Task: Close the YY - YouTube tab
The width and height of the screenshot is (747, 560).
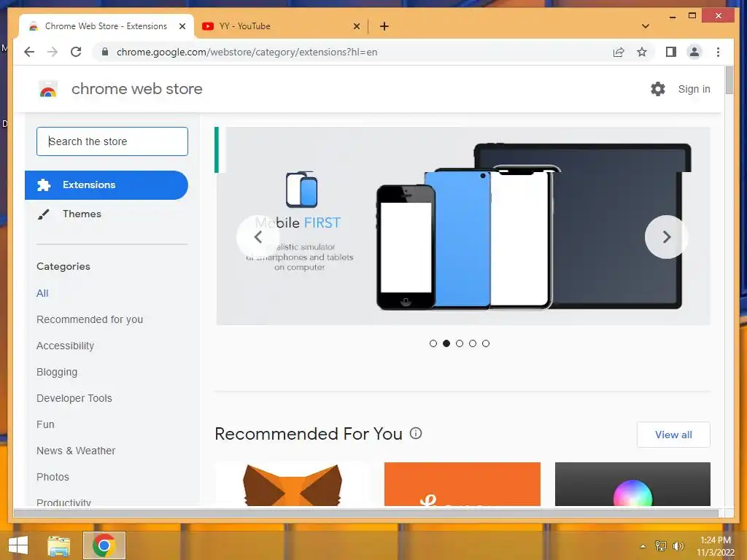Action: (356, 26)
